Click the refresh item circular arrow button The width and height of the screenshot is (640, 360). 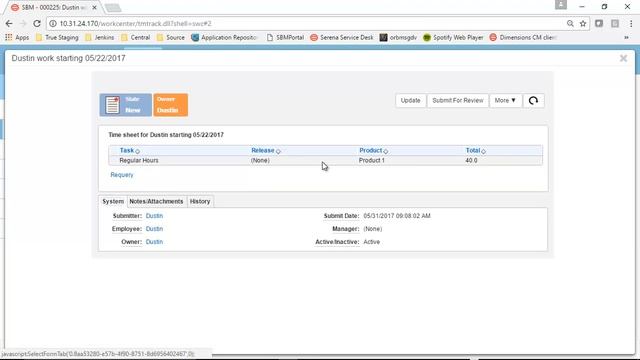coord(533,100)
